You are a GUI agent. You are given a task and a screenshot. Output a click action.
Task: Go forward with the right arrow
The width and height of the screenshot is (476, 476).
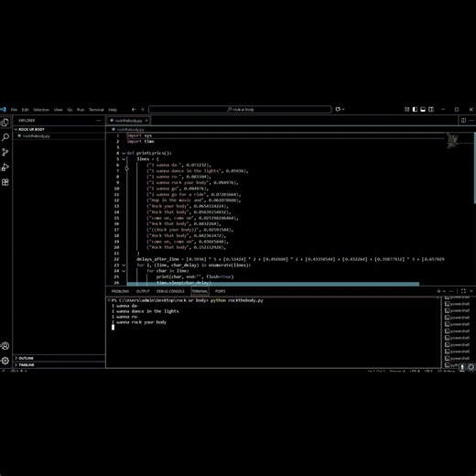pos(142,110)
